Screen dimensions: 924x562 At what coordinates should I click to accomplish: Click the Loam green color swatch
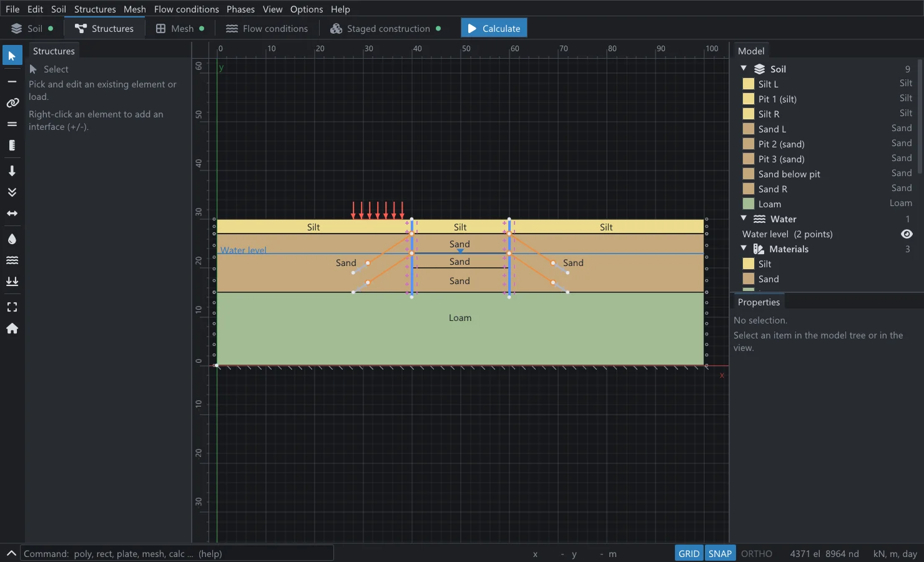click(x=748, y=204)
